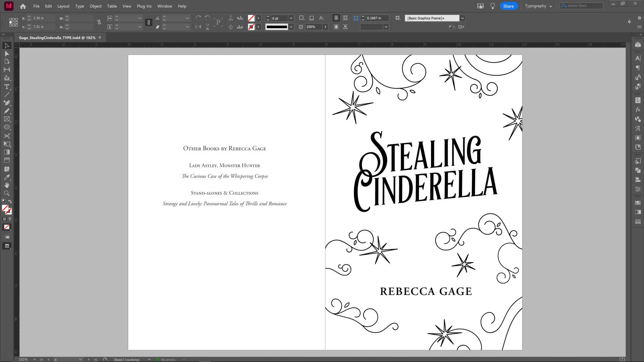
Task: Select the Direct Selection tool
Action: tap(7, 54)
